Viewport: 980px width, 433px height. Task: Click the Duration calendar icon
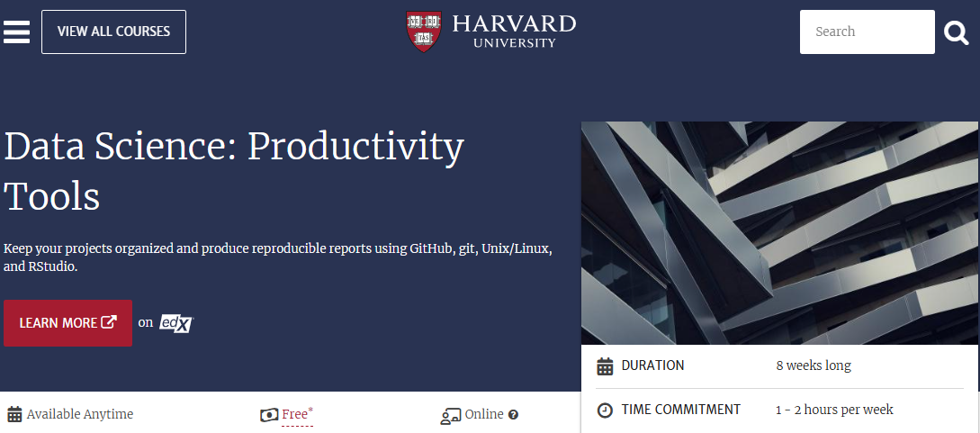606,366
